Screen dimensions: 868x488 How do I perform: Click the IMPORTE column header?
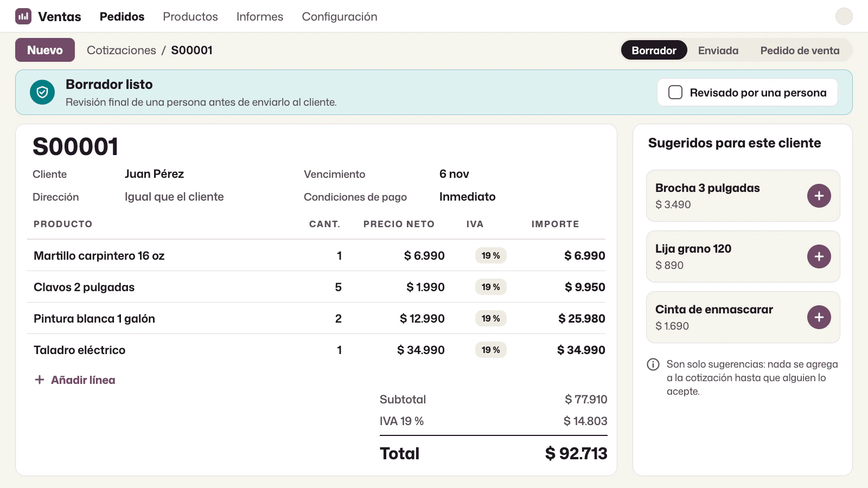coord(555,224)
